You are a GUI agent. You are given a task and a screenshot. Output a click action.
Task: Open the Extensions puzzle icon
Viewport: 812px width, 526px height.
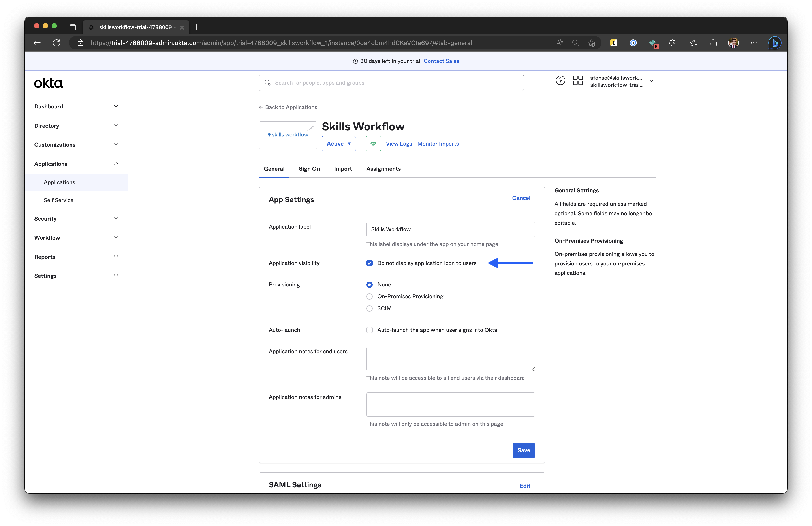[x=672, y=43]
